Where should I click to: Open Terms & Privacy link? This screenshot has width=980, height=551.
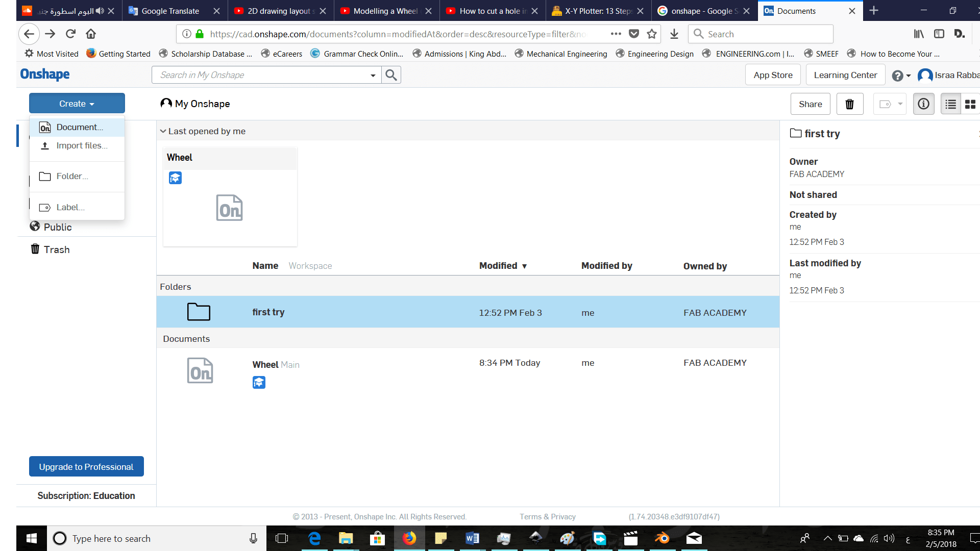[548, 517]
